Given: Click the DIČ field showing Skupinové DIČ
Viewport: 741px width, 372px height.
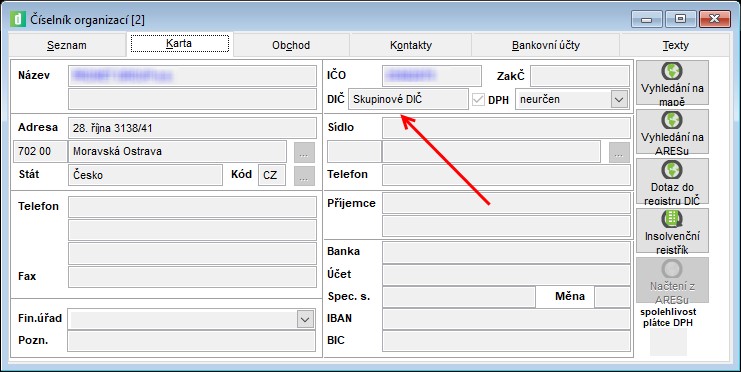Looking at the screenshot, I should pyautogui.click(x=409, y=99).
